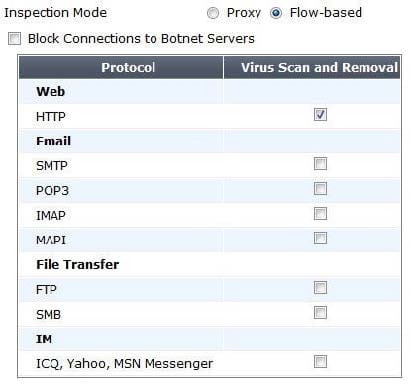Screen dimensions: 411x388
Task: Enable virus scan for POP3
Action: click(x=320, y=189)
